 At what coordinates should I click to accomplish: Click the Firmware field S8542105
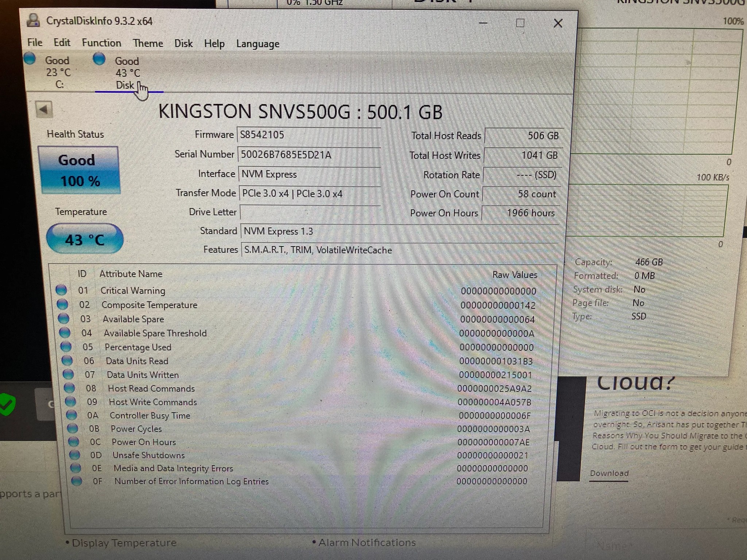[309, 135]
